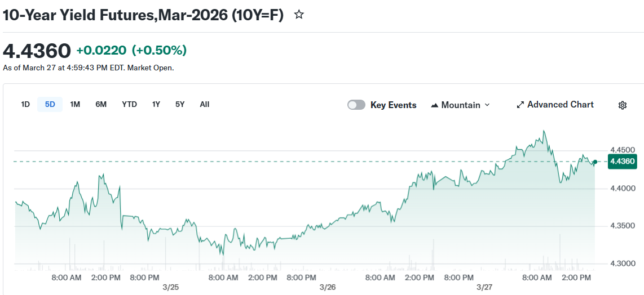Click the Mountain chart type icon
This screenshot has height=295, width=644.
[x=434, y=105]
